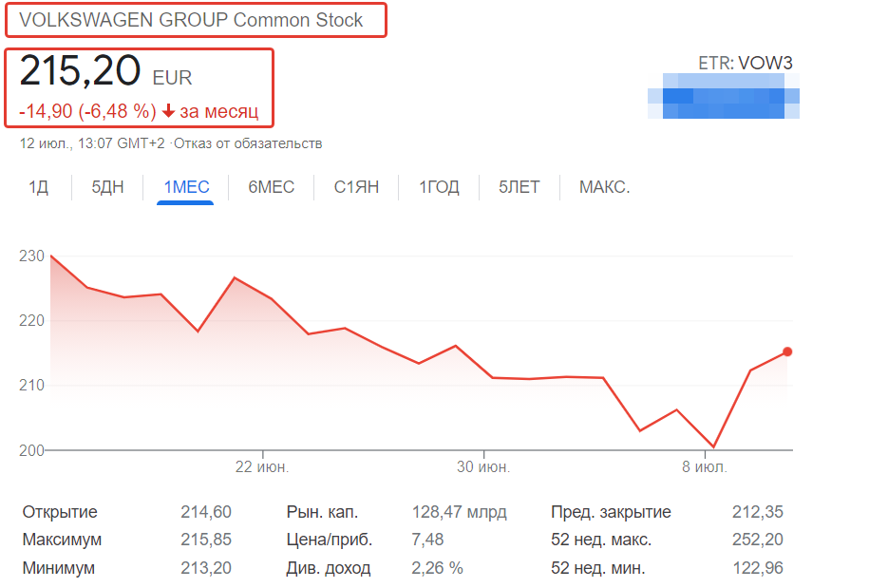This screenshot has width=869, height=588.
Task: Click the Рын. кап. value 128,47 млрд
Action: click(459, 512)
